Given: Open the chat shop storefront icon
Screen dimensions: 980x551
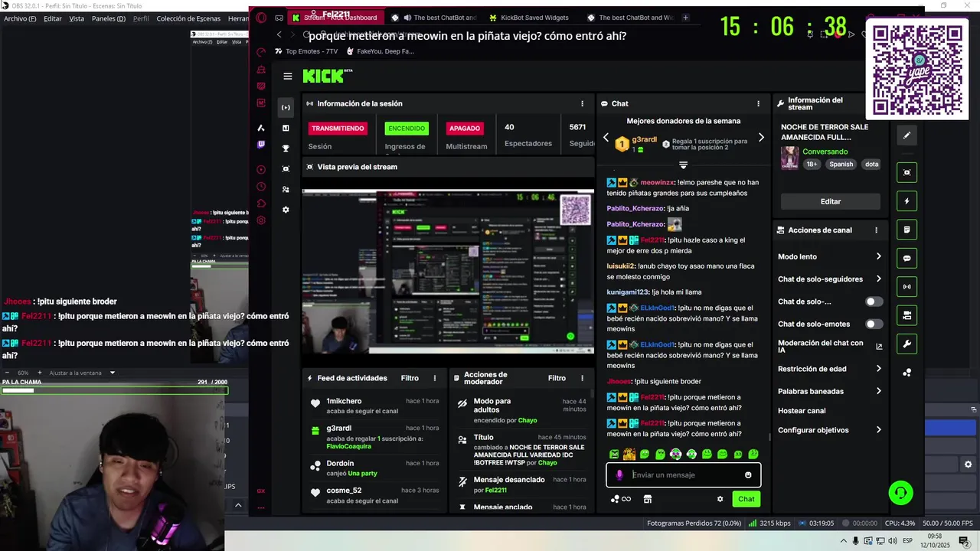Looking at the screenshot, I should click(x=647, y=499).
